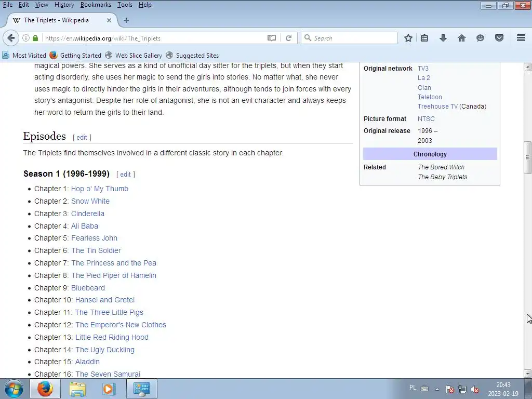Open site information icon in address bar

point(26,38)
